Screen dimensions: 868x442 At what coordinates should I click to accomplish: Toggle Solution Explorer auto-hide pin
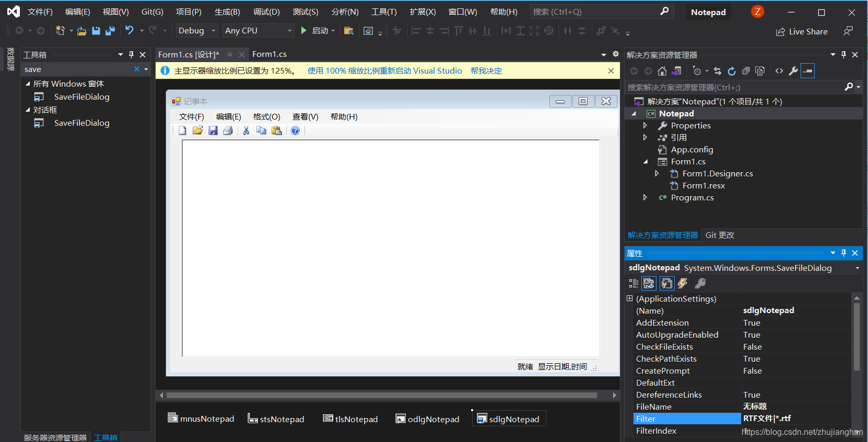(x=843, y=54)
